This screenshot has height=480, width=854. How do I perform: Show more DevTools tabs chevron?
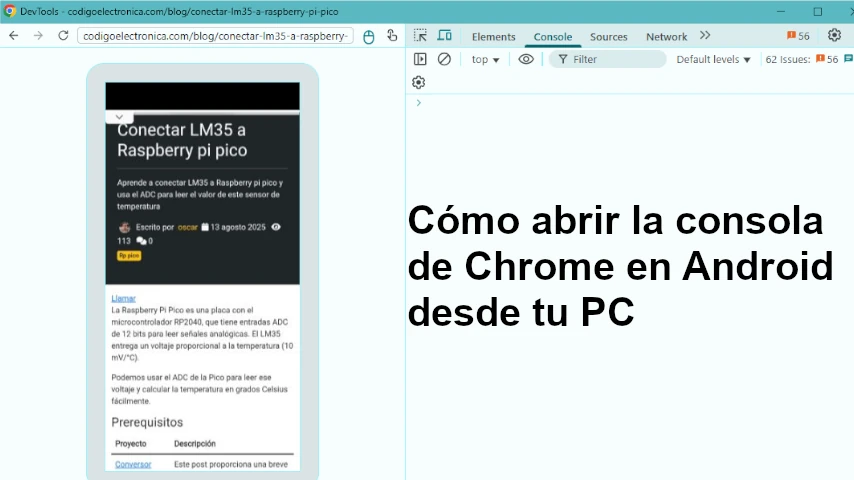click(x=705, y=35)
